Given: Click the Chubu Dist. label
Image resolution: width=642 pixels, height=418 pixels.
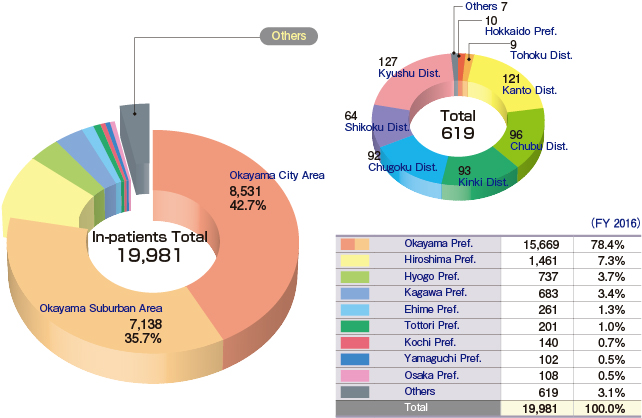Looking at the screenshot, I should 539,147.
